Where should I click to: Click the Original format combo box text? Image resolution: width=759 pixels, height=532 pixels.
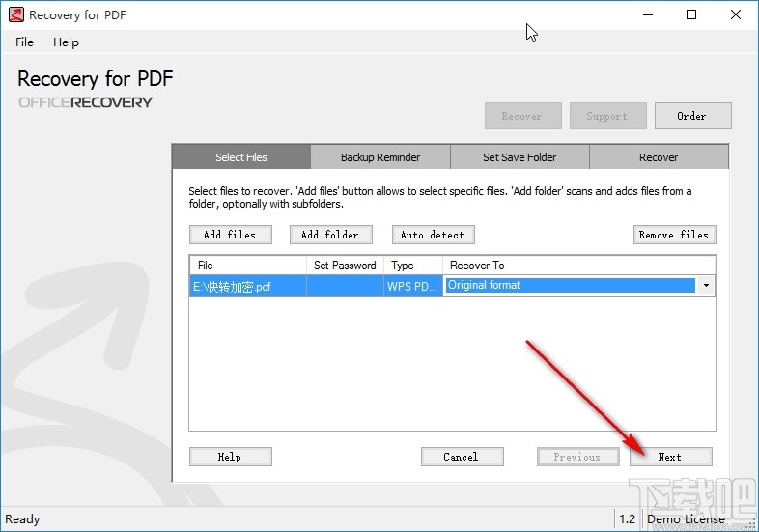tap(484, 285)
